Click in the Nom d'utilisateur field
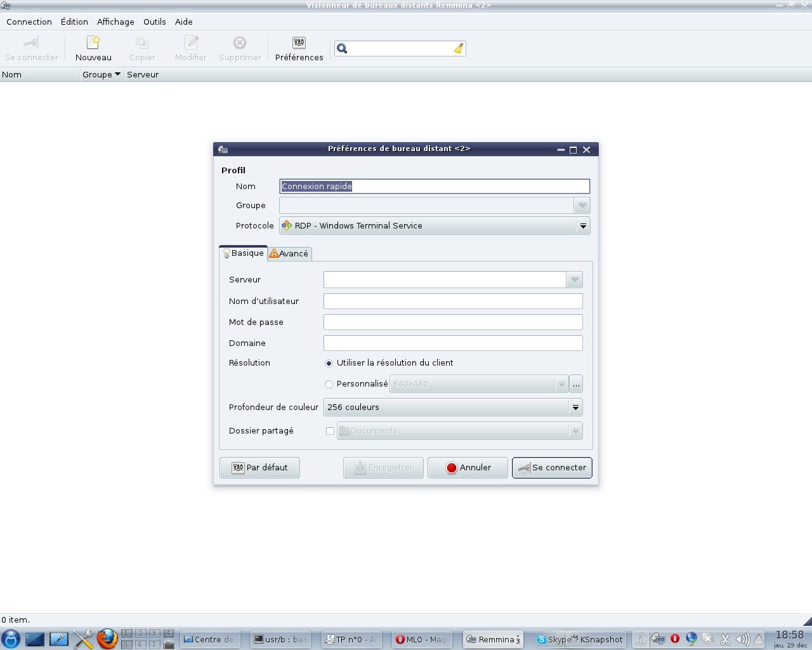 point(453,302)
